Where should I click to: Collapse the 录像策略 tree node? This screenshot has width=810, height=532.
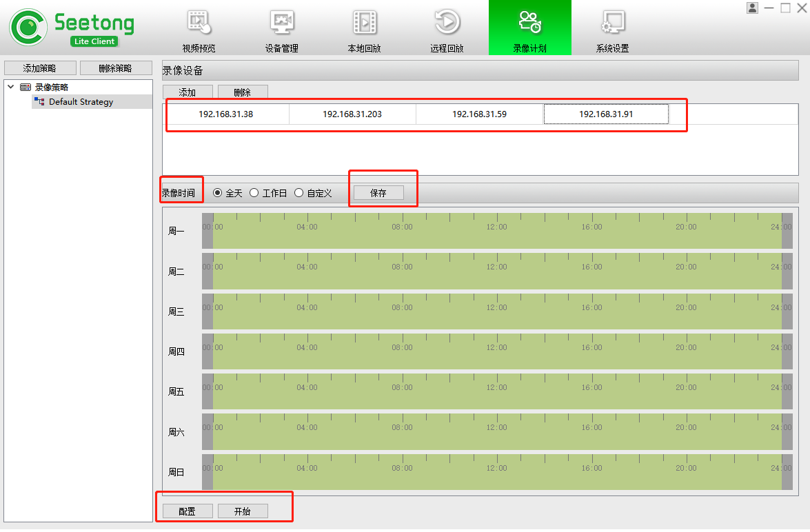tap(11, 88)
